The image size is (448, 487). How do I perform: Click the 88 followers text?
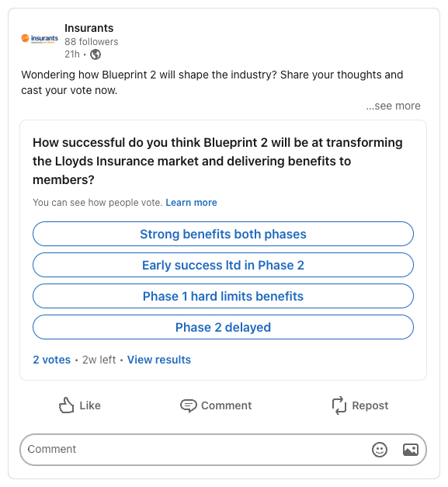tap(92, 42)
